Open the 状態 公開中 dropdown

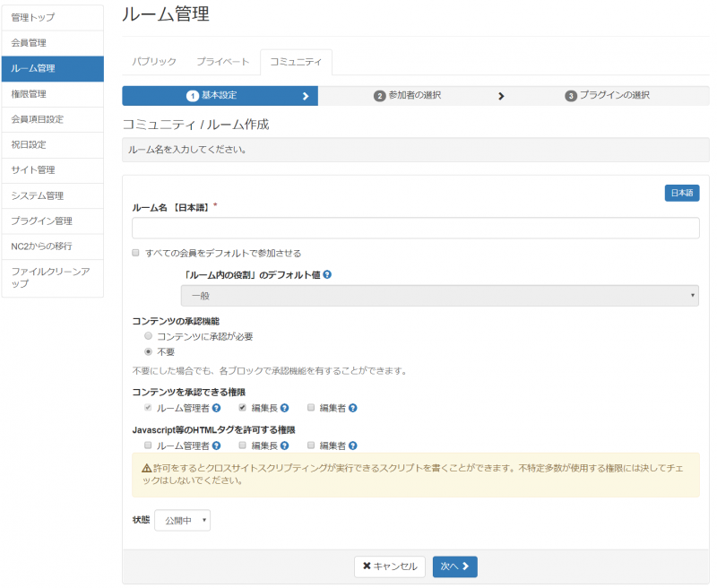point(182,520)
